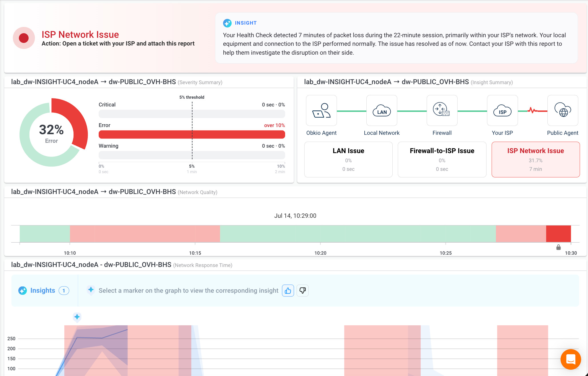Click the 32% Error donut chart
Screen dimensions: 588x376
pos(53,132)
